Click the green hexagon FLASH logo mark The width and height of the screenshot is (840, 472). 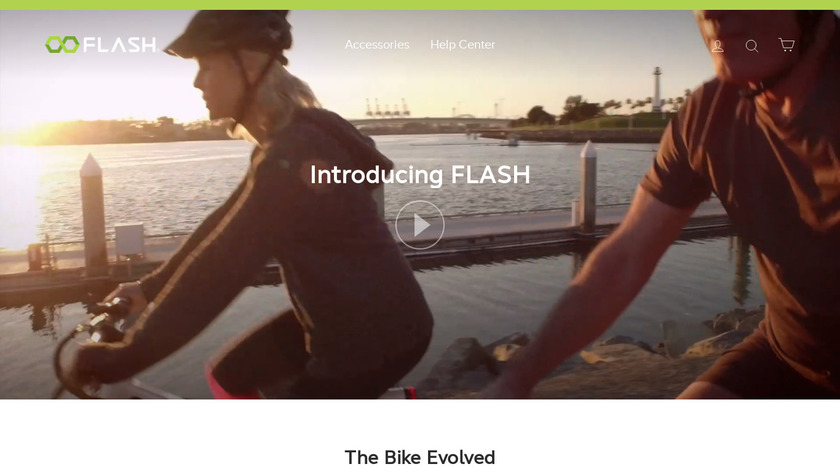(62, 44)
